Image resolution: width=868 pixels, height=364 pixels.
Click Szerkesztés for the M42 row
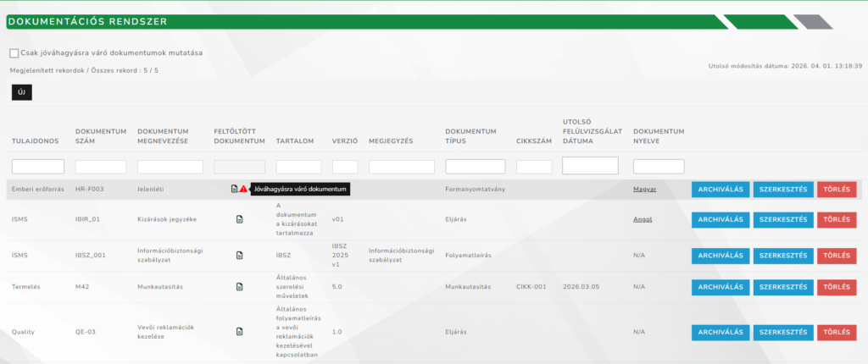coord(783,287)
